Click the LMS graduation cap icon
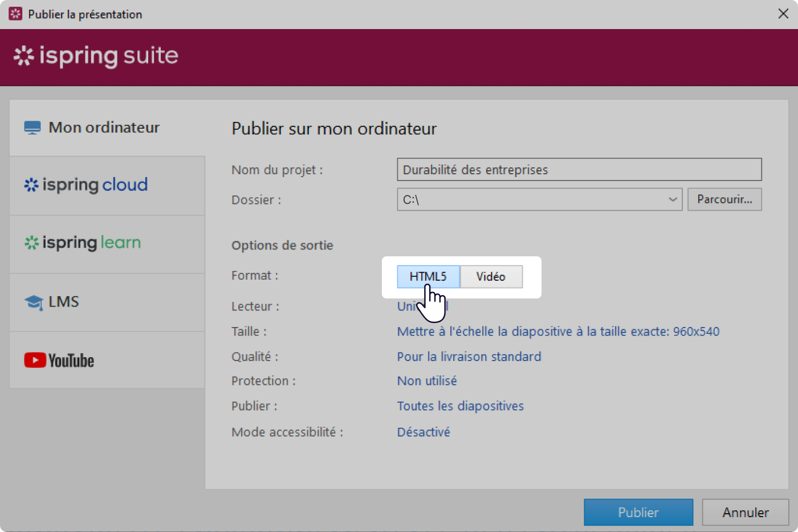798x532 pixels. (34, 302)
